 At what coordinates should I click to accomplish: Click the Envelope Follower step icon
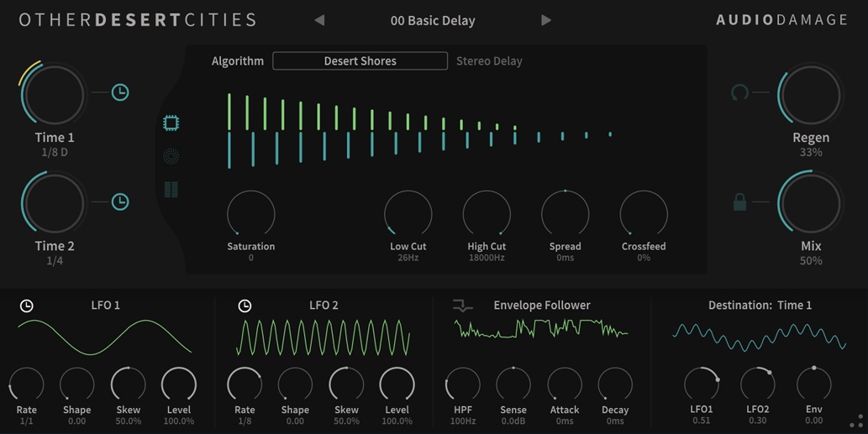click(x=462, y=306)
